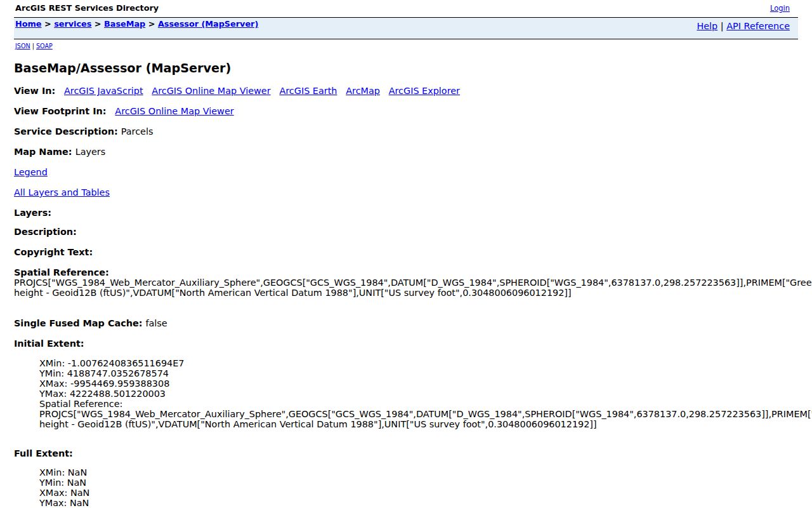
Task: View map in ArcGIS JavaScript
Action: tap(103, 91)
